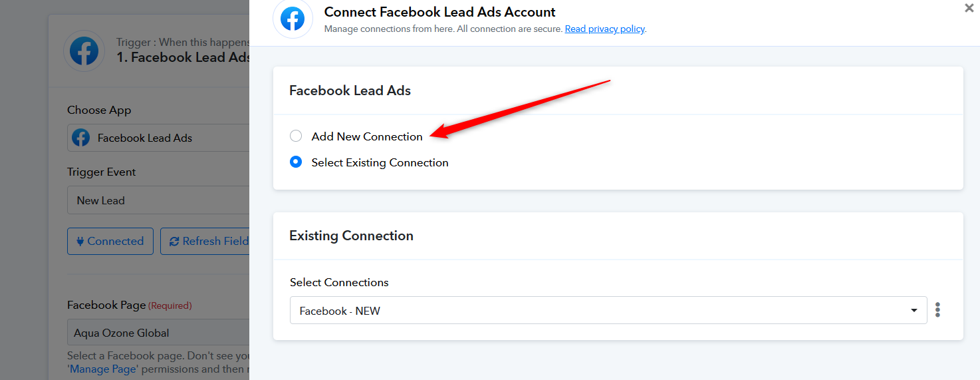Choose the Select Existing Connection radio option

click(x=296, y=162)
